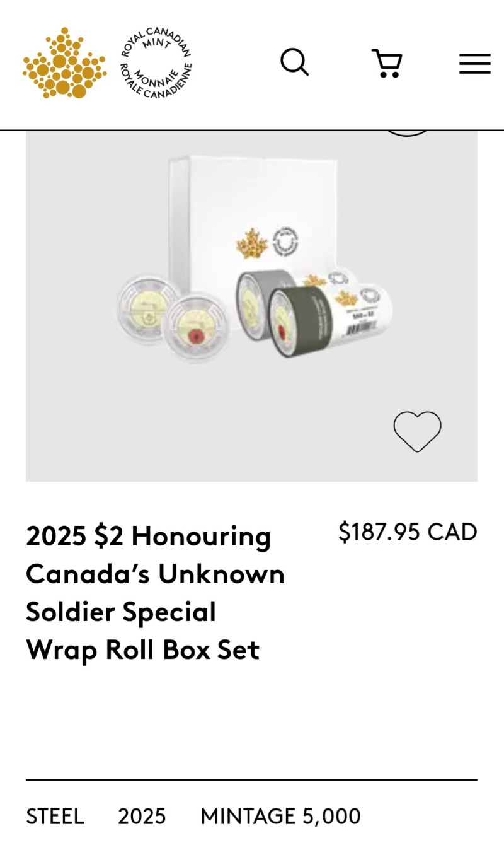Click the gold maple leaf logo

(64, 63)
